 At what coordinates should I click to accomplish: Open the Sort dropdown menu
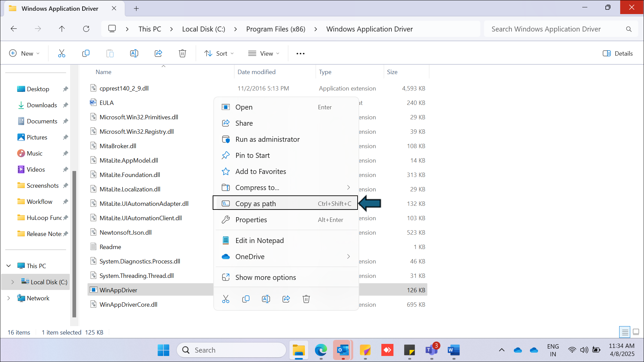(219, 54)
